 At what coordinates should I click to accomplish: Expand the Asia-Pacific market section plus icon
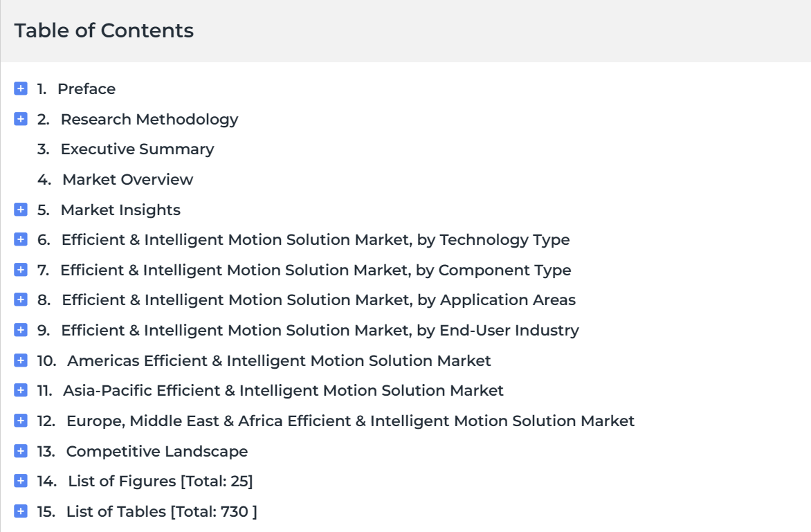tap(21, 390)
